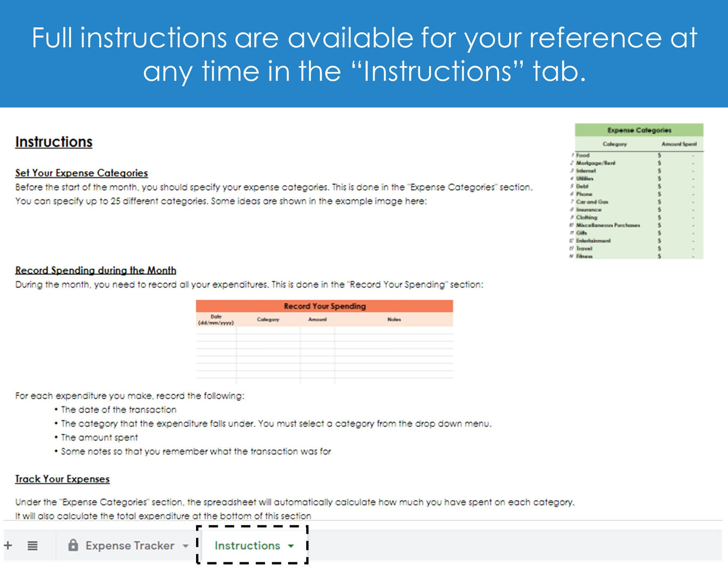Click the Track Your Expenses heading
Viewport: 728px width, 582px height.
(62, 479)
